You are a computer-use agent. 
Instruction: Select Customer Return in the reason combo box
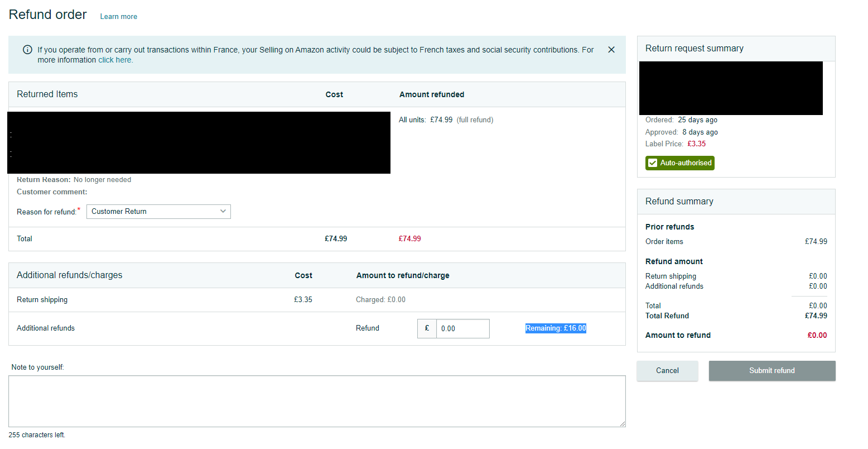158,211
